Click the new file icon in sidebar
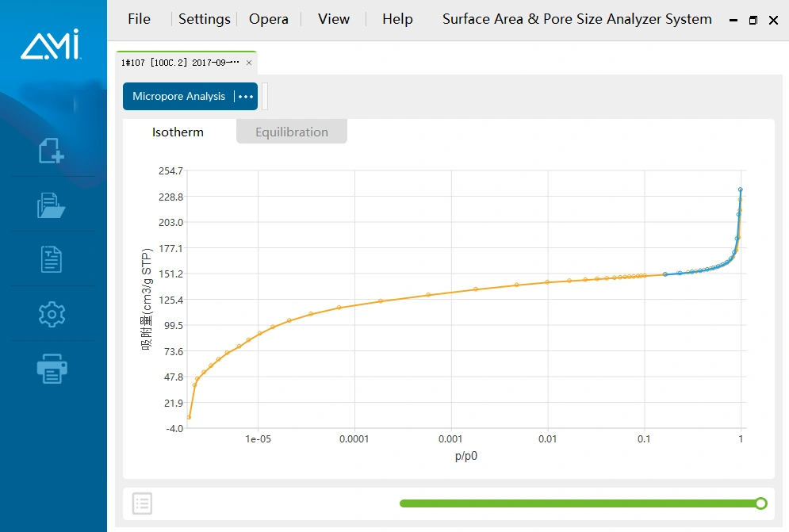The image size is (789, 532). [x=52, y=151]
